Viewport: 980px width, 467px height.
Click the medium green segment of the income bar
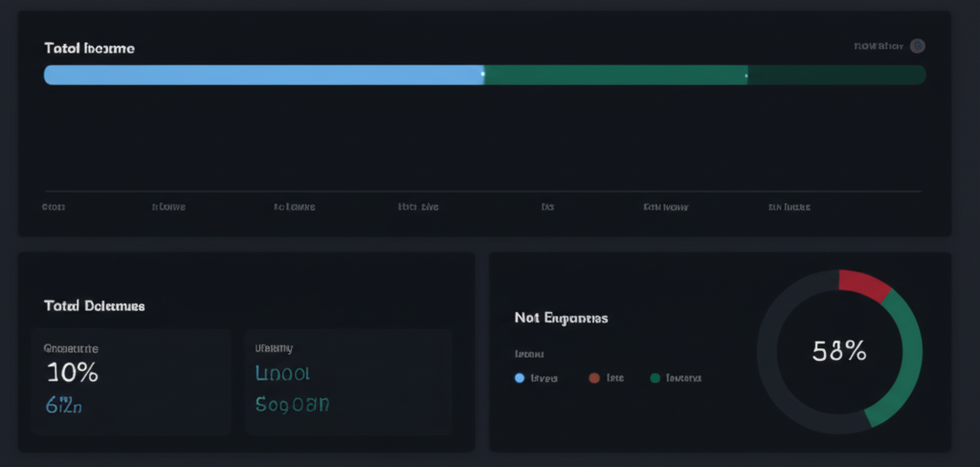click(615, 75)
